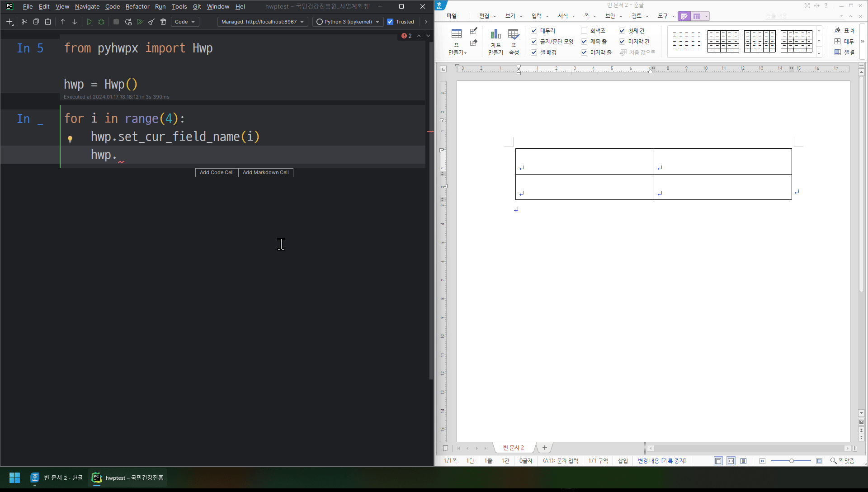Open the 파일 menu in Hangul
Viewport: 868px width, 492px height.
coord(451,16)
